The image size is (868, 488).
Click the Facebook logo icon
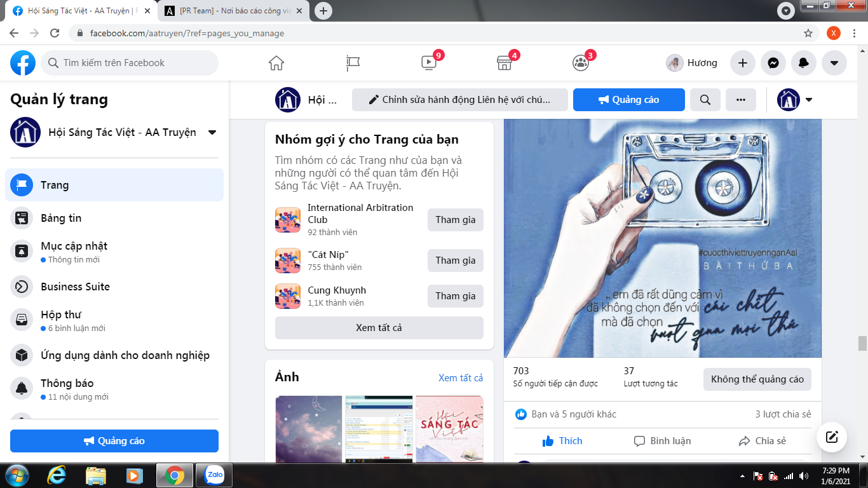(x=23, y=63)
